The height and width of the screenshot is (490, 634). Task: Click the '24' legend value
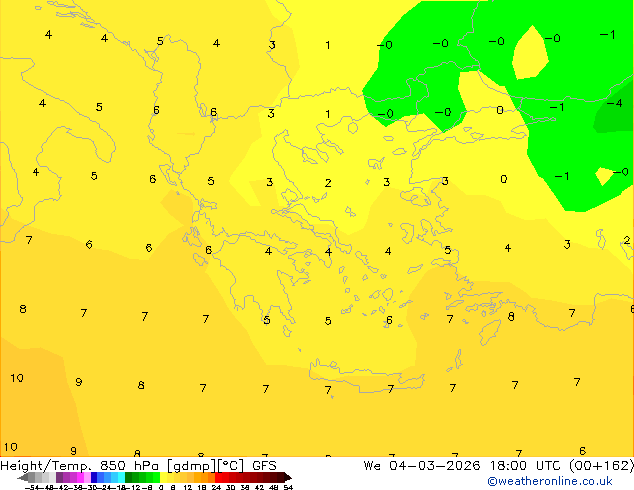click(216, 487)
